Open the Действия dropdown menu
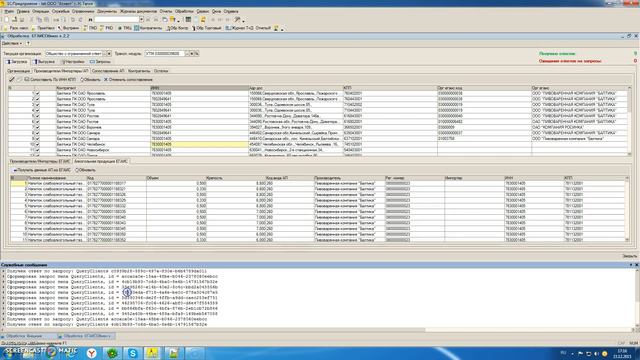 [x=12, y=43]
